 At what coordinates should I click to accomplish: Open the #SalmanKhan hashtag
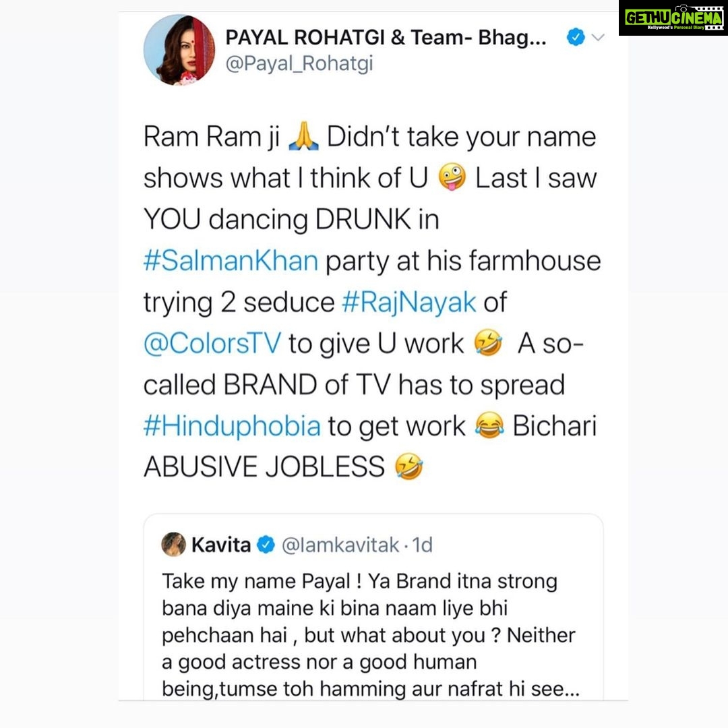(231, 260)
